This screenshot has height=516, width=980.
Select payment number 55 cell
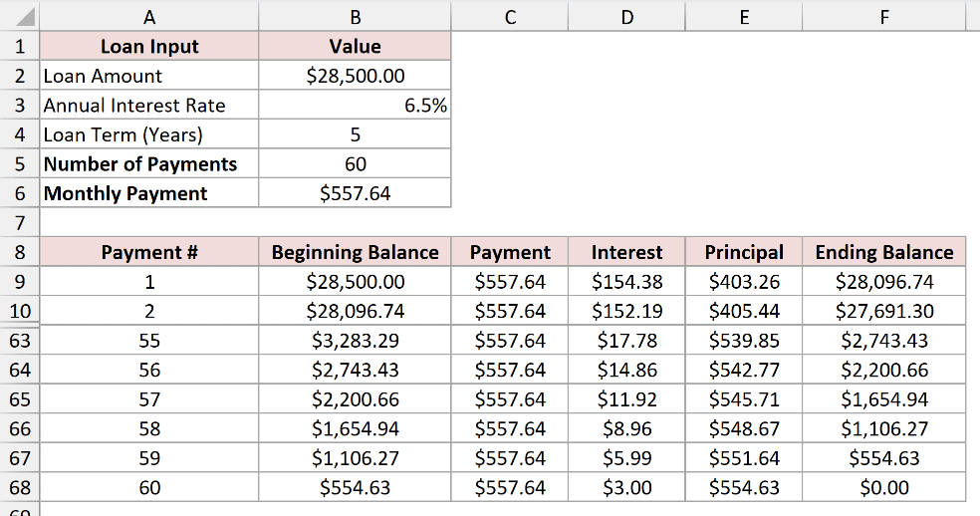point(149,341)
